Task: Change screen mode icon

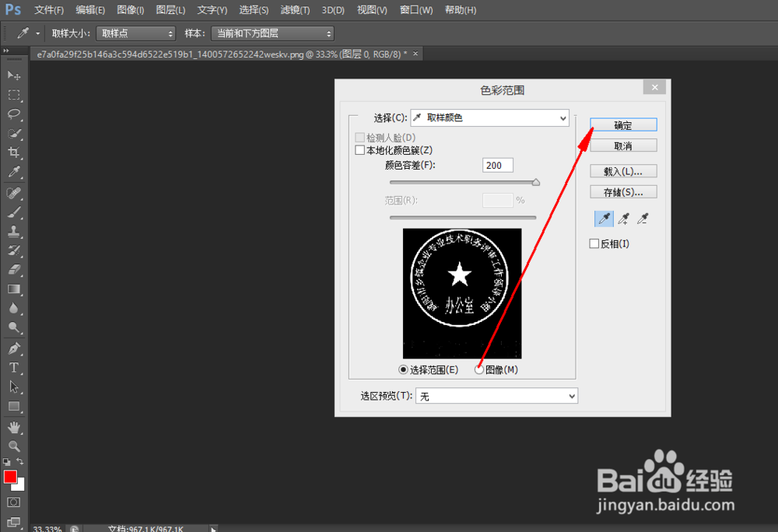Action: coord(14,522)
